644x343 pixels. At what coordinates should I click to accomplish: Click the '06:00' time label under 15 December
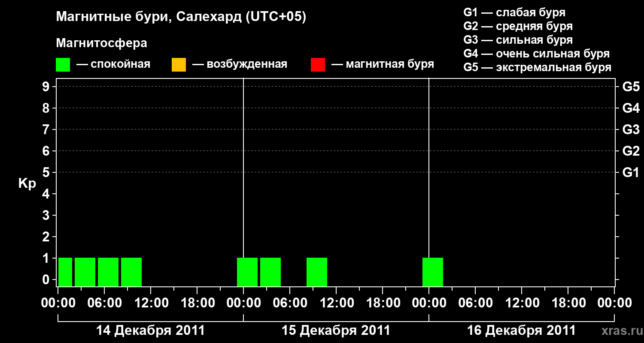click(x=289, y=303)
